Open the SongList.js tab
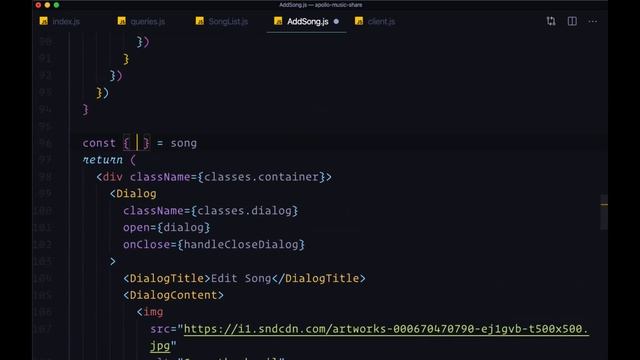The height and width of the screenshot is (360, 640). [x=222, y=21]
